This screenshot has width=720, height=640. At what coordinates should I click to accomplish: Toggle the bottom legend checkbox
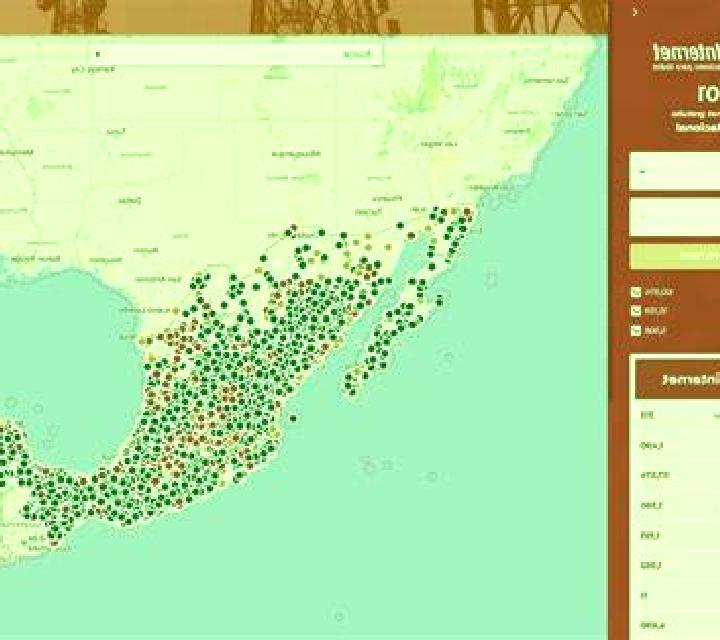[x=636, y=331]
